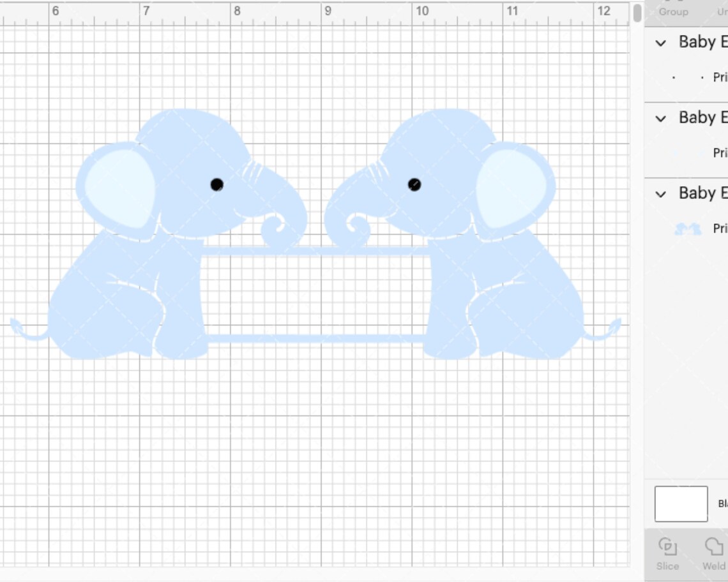Collapse the first Baby Elephant group

[x=660, y=43]
